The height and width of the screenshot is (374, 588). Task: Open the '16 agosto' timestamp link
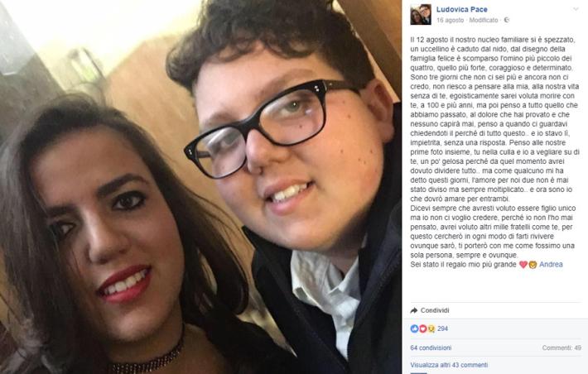coord(450,20)
